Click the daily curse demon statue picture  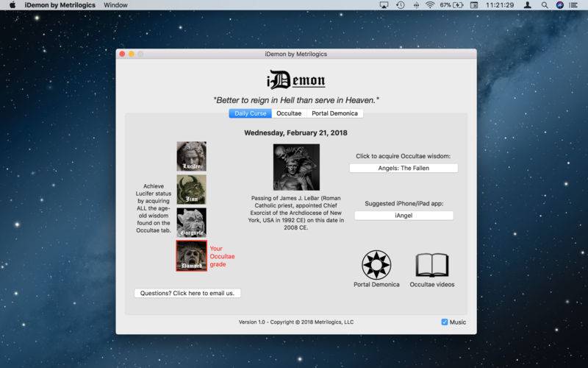click(296, 167)
